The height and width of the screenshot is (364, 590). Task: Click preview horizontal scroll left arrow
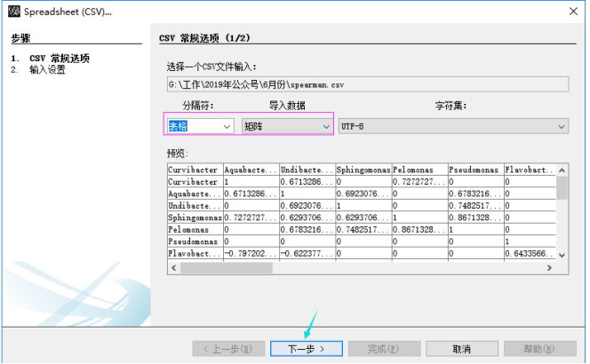(174, 268)
